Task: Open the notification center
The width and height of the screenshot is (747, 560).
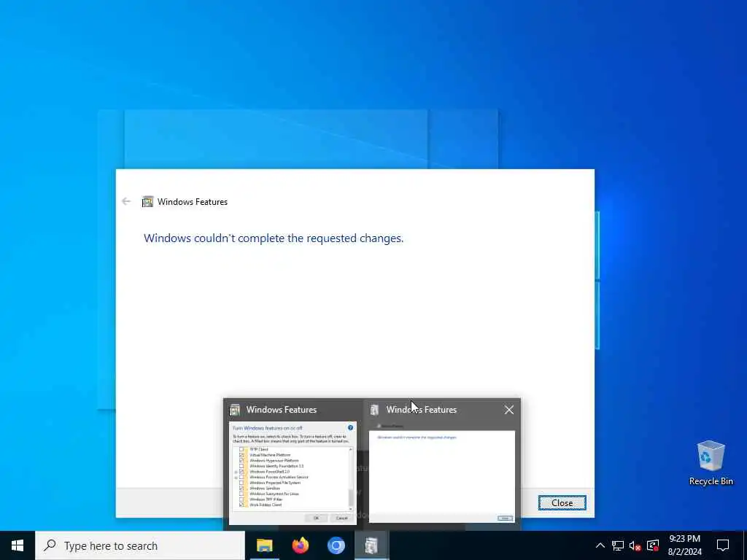Action: [723, 545]
